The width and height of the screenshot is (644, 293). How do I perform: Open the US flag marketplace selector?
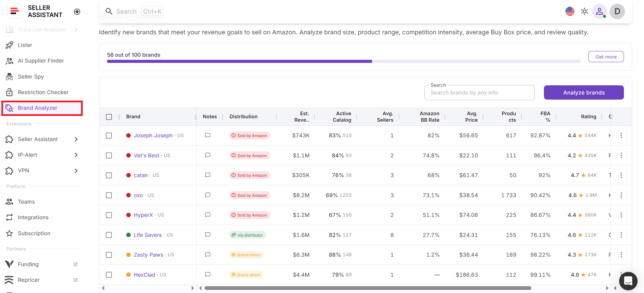click(x=570, y=11)
